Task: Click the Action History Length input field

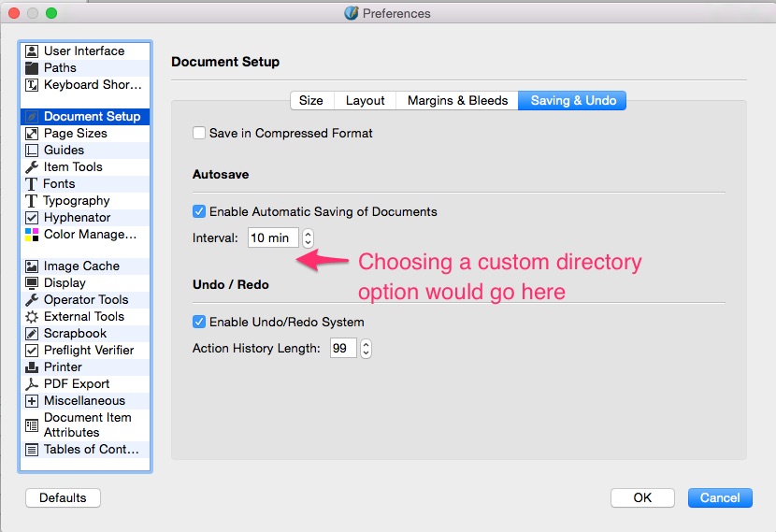Action: (342, 349)
